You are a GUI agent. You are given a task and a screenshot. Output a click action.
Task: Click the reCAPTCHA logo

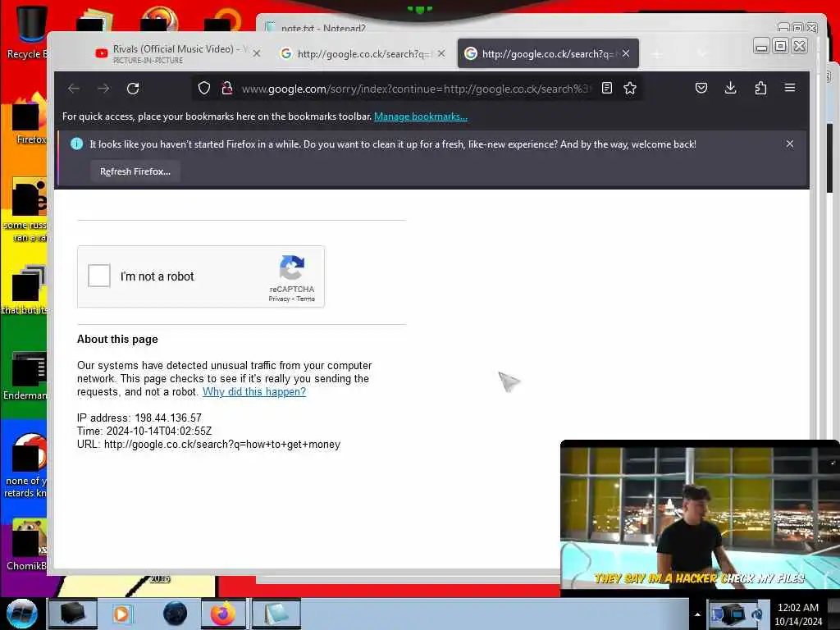pyautogui.click(x=292, y=268)
